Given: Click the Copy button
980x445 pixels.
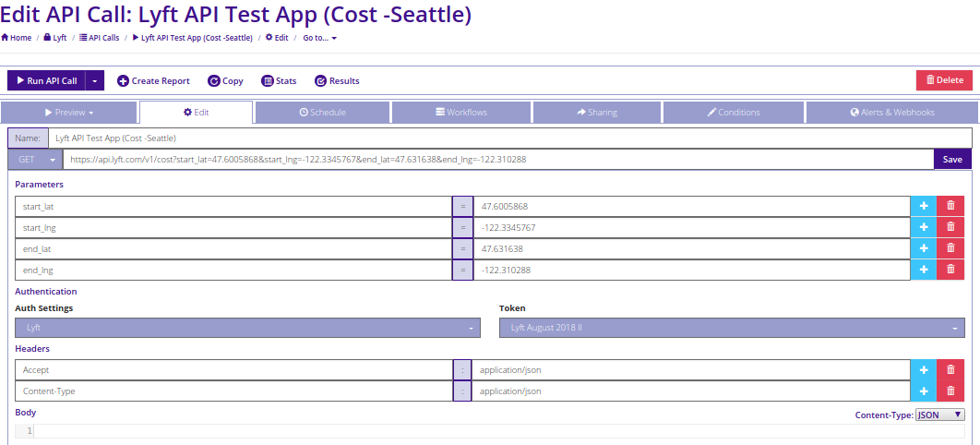Looking at the screenshot, I should [226, 80].
